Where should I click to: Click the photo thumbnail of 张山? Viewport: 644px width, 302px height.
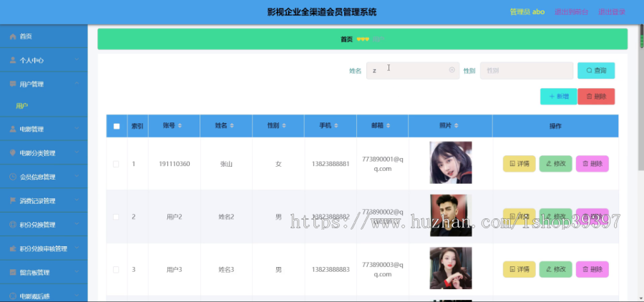[451, 162]
